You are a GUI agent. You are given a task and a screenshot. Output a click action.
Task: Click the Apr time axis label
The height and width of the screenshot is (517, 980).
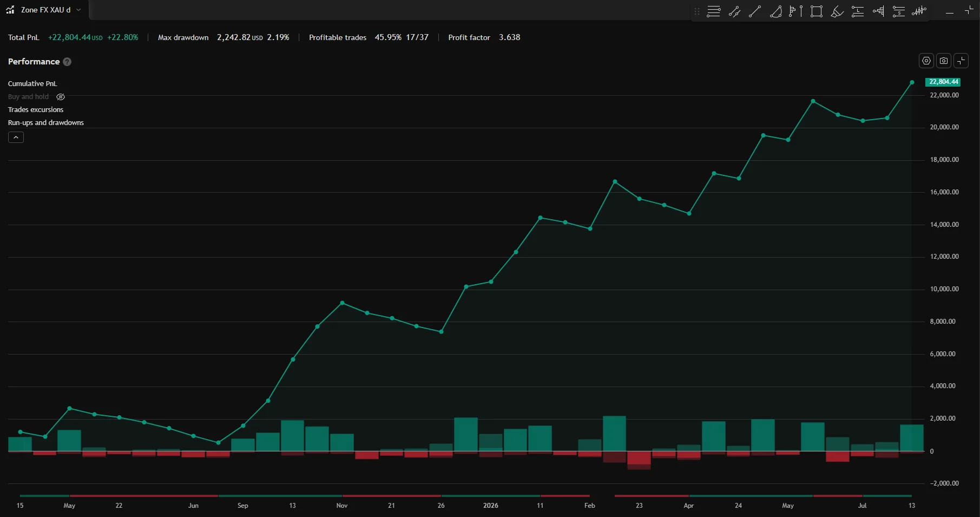point(688,506)
